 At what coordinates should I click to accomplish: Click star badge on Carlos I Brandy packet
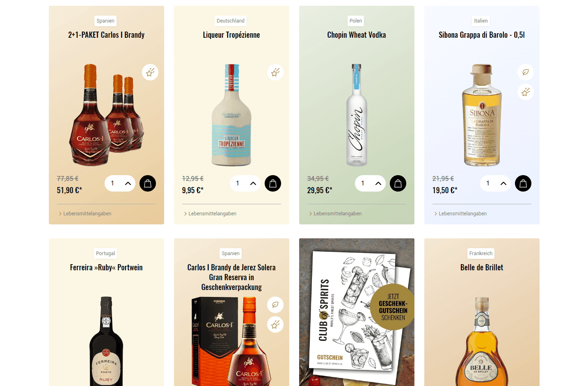150,72
